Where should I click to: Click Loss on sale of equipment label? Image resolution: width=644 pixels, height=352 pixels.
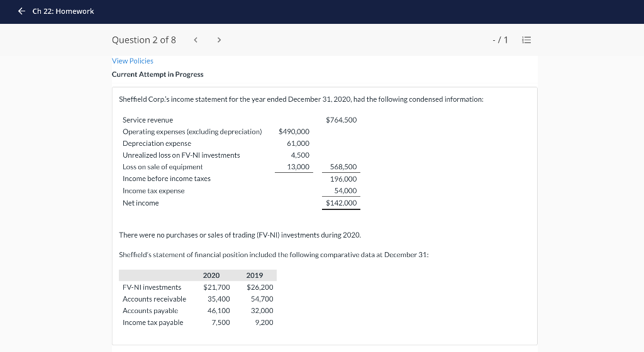163,167
